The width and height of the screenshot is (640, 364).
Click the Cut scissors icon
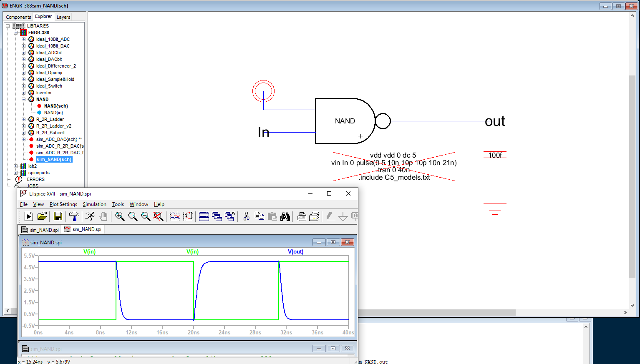click(246, 216)
